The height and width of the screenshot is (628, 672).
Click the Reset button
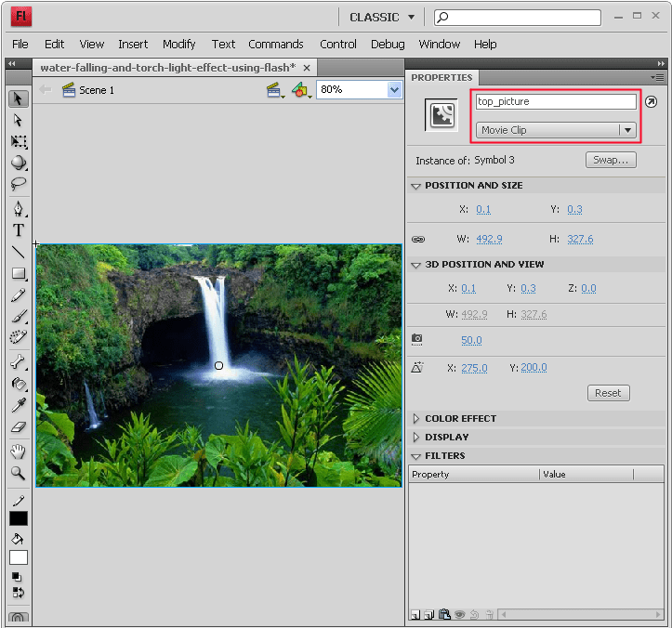(x=608, y=393)
